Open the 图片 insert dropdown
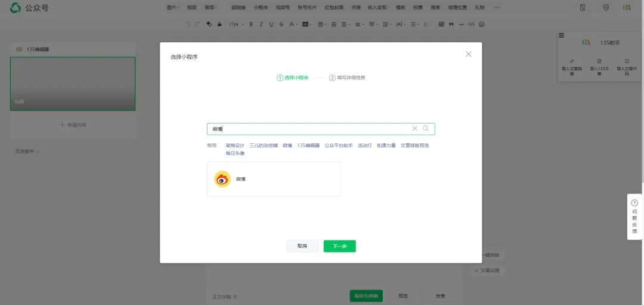Screen dimensions: 644x305 tap(173, 7)
